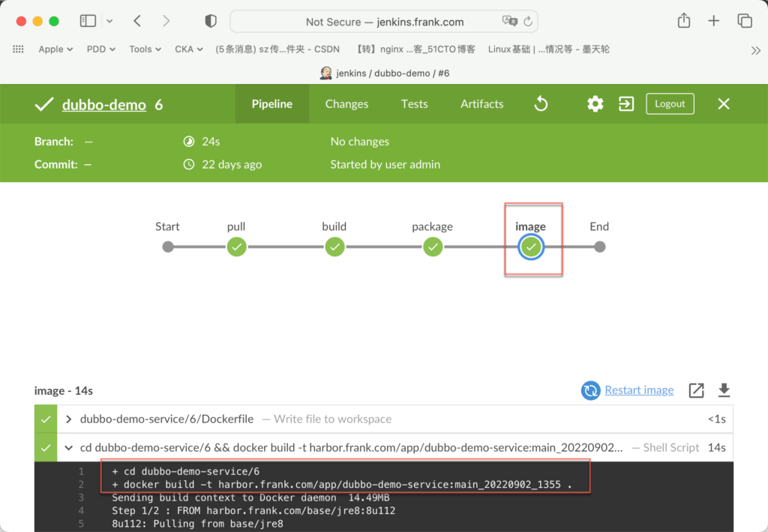Collapse the docker build shell script step
The image size is (768, 532).
click(x=68, y=447)
